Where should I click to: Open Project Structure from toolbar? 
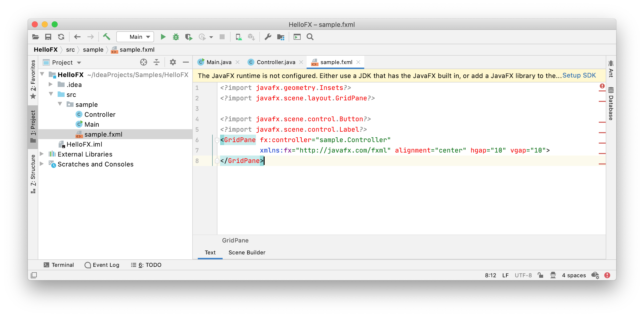coord(281,37)
